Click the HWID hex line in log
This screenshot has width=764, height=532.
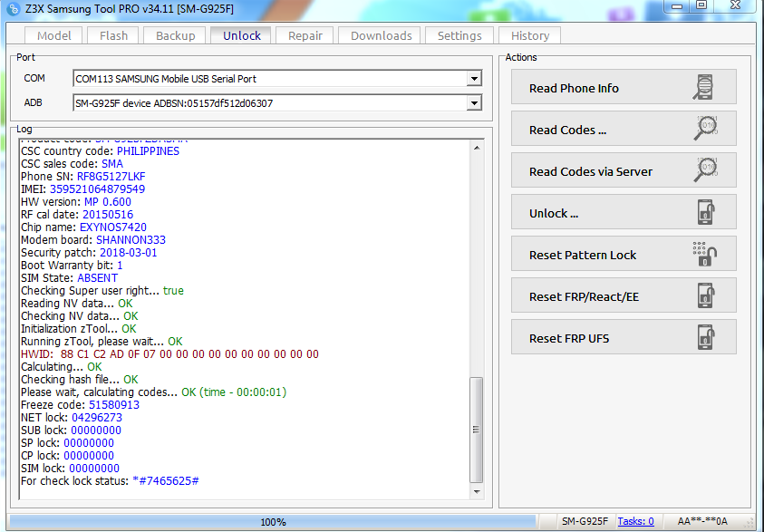pos(169,354)
